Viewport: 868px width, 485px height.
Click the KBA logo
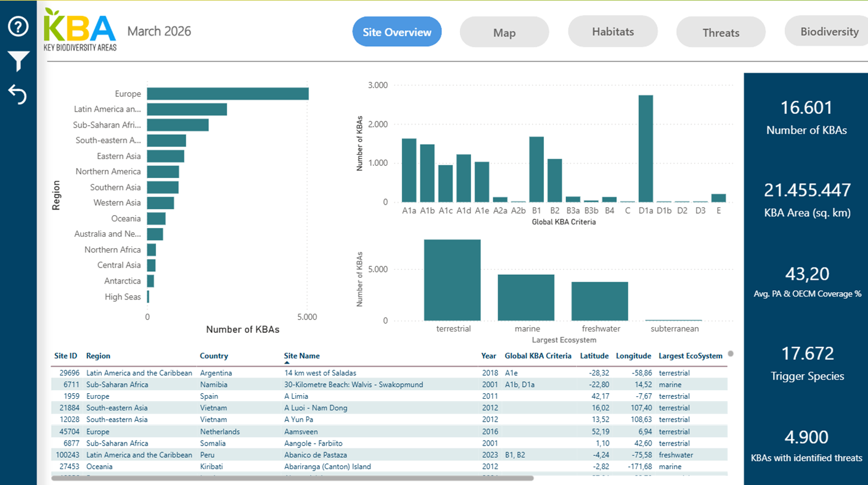(80, 30)
